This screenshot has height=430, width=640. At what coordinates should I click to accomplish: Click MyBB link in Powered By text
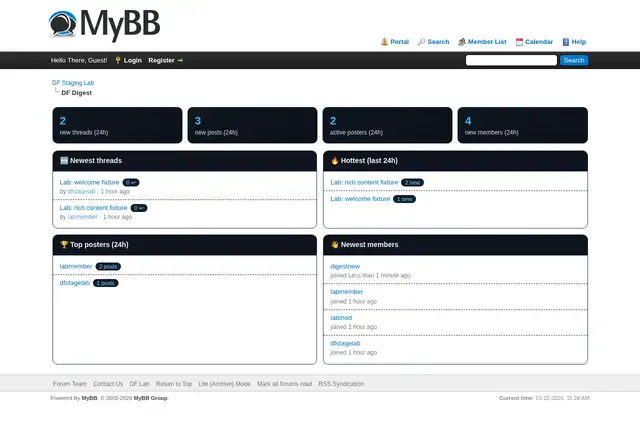pyautogui.click(x=89, y=398)
